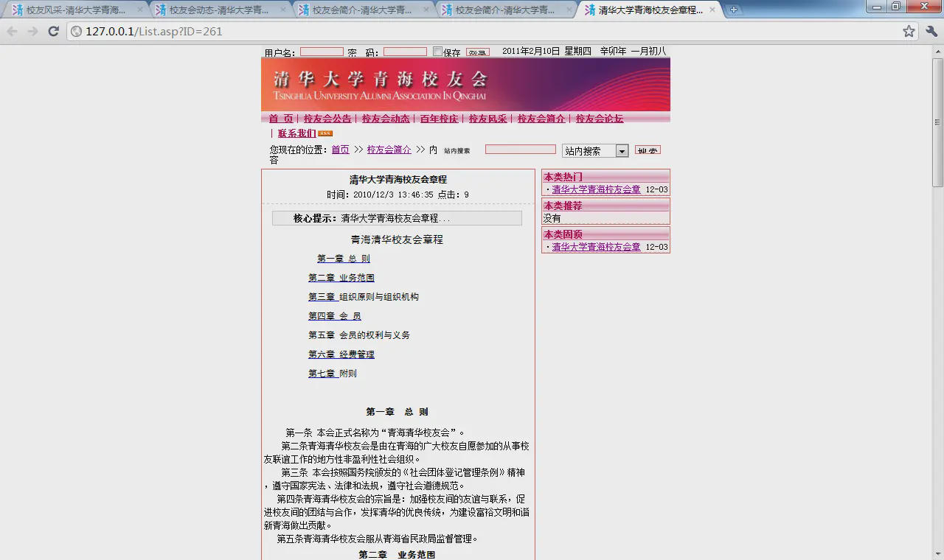The image size is (944, 560).
Task: Open 校友会公告 in the navigation menu
Action: pos(327,119)
